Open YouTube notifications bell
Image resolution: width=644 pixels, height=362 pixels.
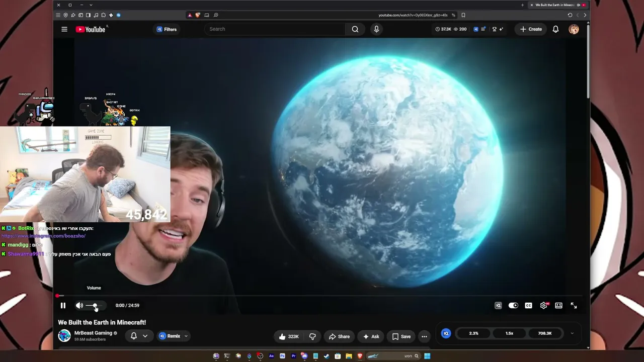click(555, 29)
